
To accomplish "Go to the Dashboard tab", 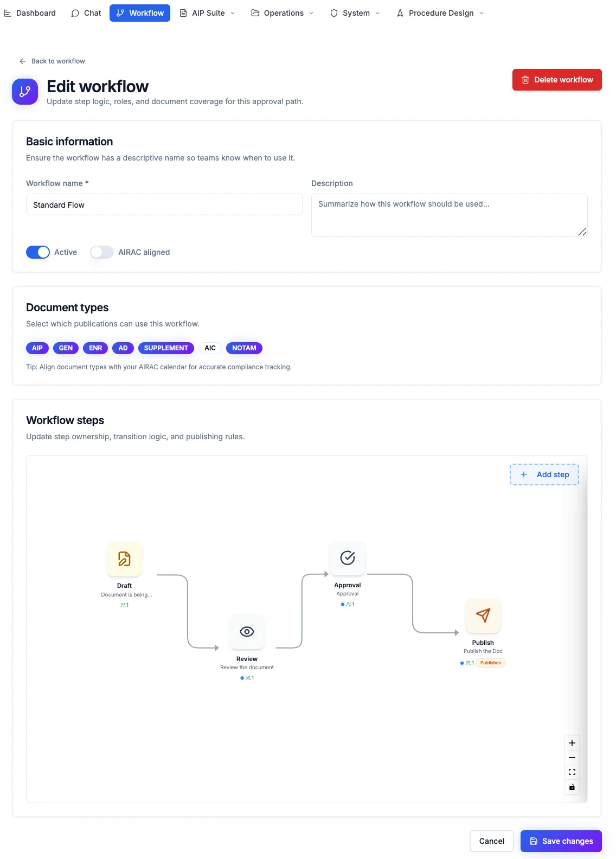I will [30, 13].
